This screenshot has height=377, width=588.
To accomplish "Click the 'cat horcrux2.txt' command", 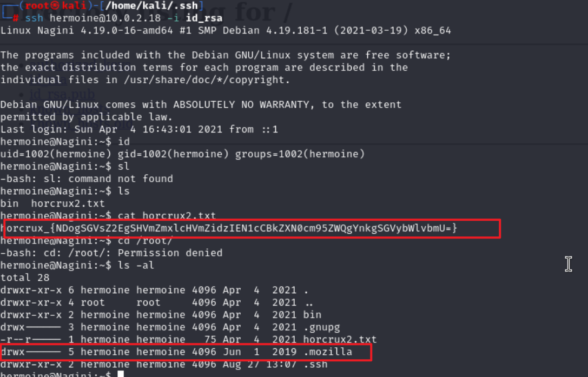I will click(x=167, y=216).
